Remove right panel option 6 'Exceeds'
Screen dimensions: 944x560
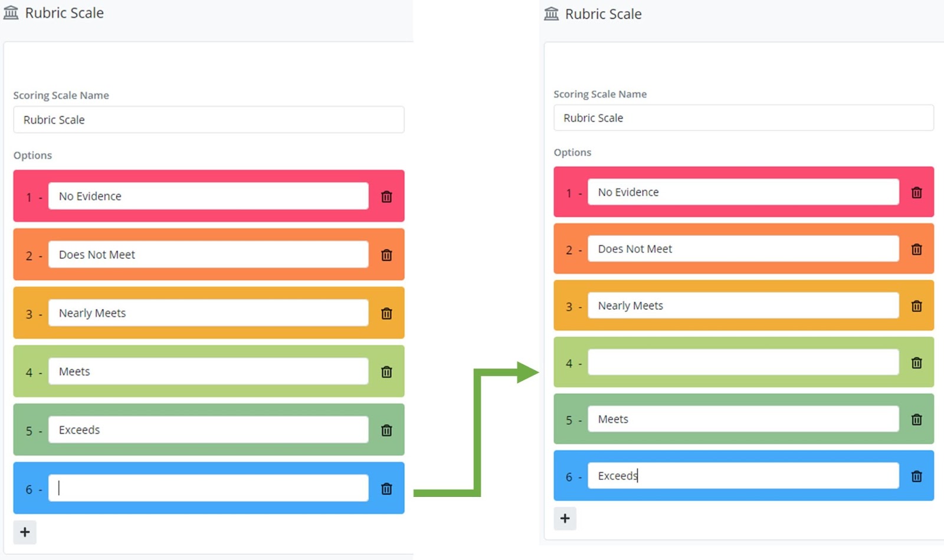(x=916, y=476)
